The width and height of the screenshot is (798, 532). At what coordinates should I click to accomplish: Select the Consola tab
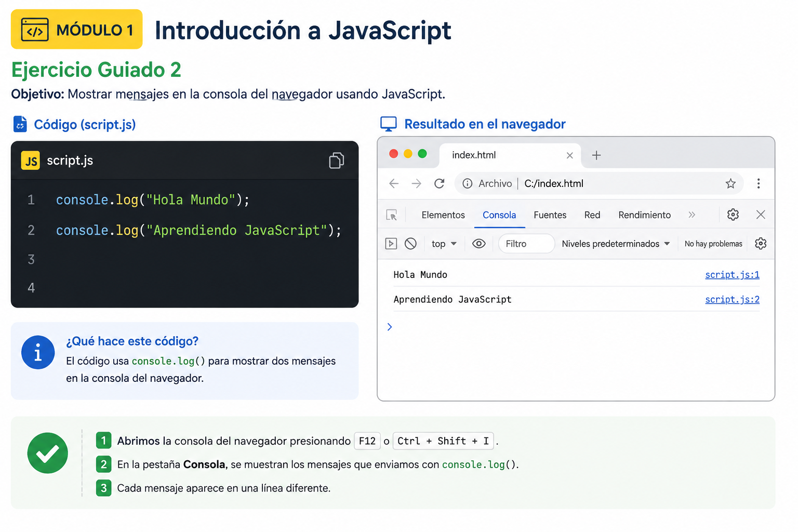(x=499, y=215)
